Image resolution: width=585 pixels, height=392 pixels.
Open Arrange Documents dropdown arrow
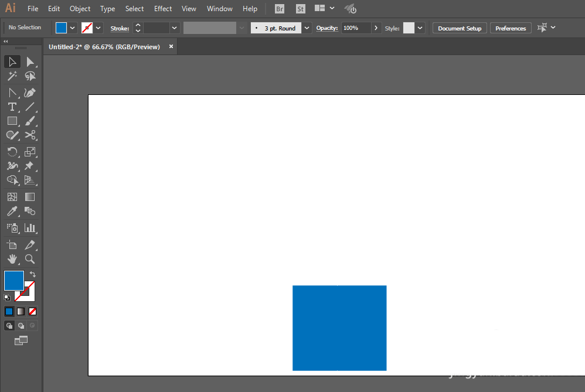332,8
